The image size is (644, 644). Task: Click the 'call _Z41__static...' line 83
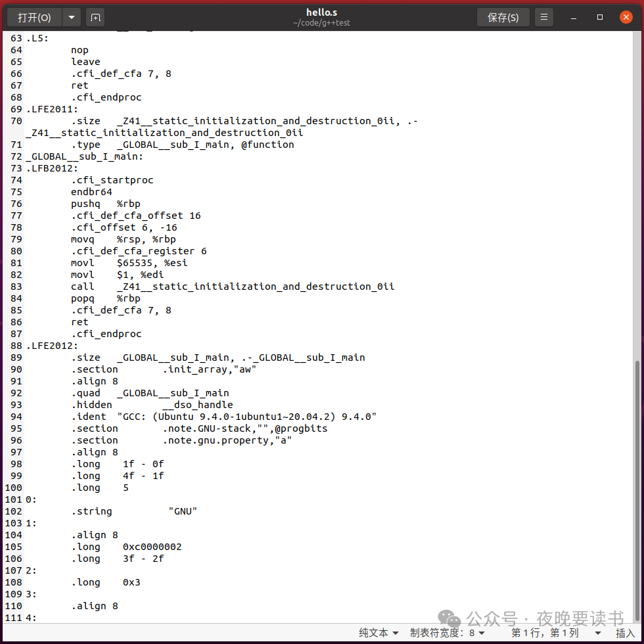[x=233, y=287]
